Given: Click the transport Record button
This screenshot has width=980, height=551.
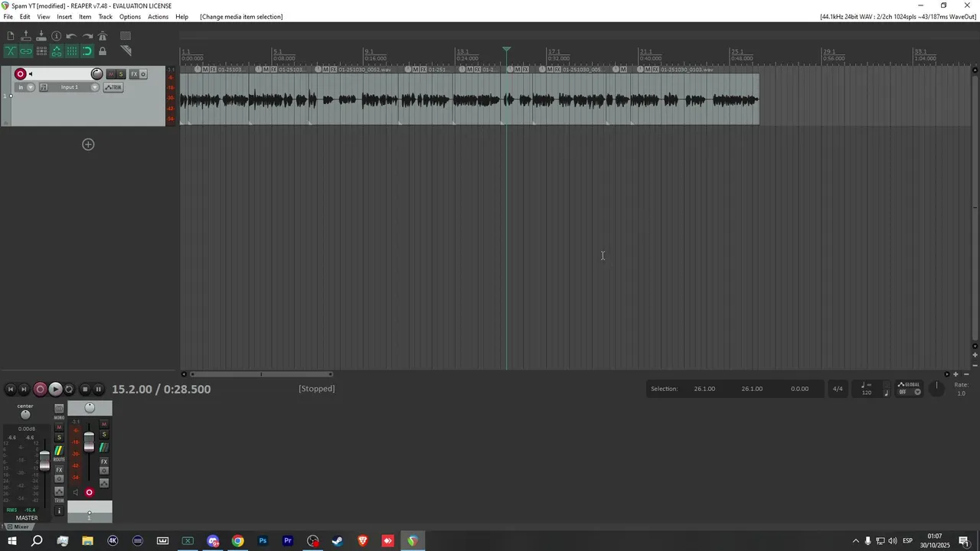Looking at the screenshot, I should point(41,389).
